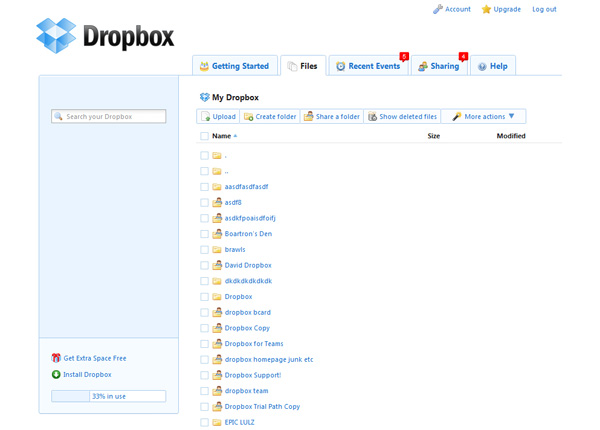Viewport: 600px width, 430px height.
Task: Click folder icon of dkdkdkdkdkdk
Action: point(217,281)
